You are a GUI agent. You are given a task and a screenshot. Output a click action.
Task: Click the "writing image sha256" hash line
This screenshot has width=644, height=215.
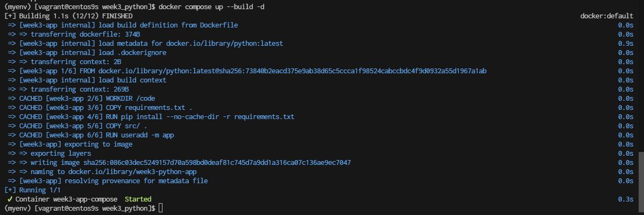180,163
